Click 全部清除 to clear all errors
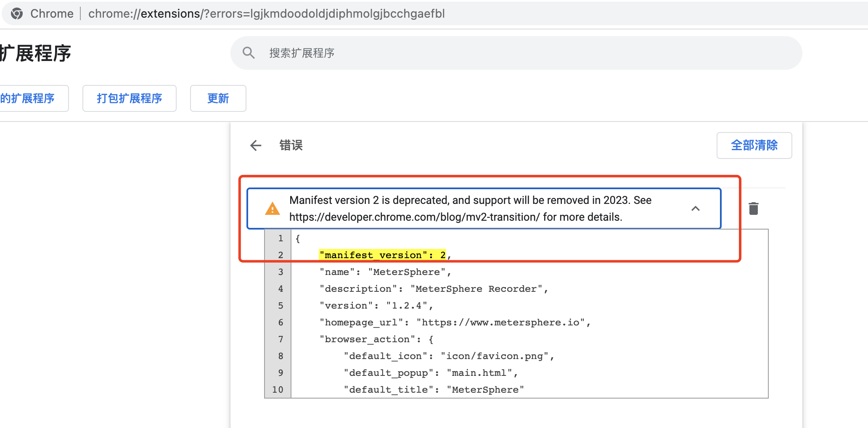The height and width of the screenshot is (428, 868). [754, 145]
